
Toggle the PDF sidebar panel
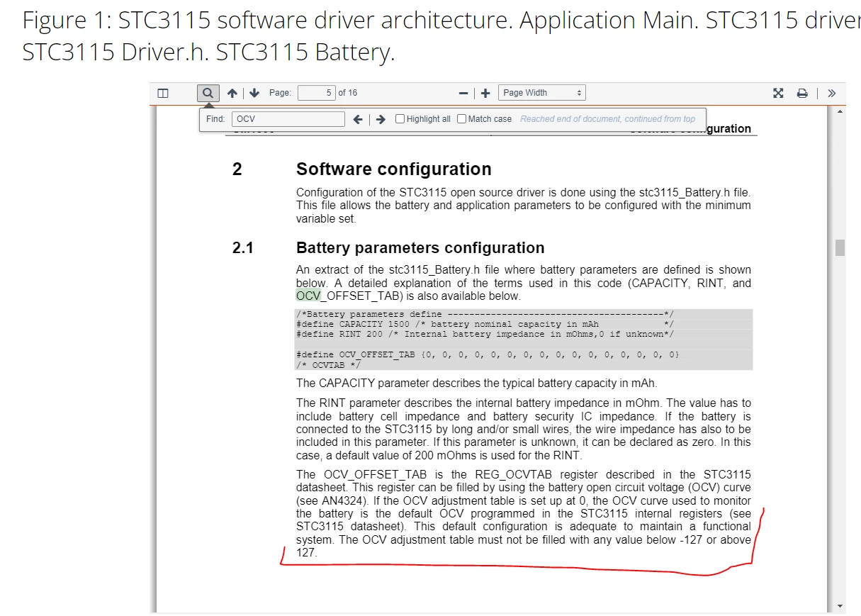pos(163,93)
